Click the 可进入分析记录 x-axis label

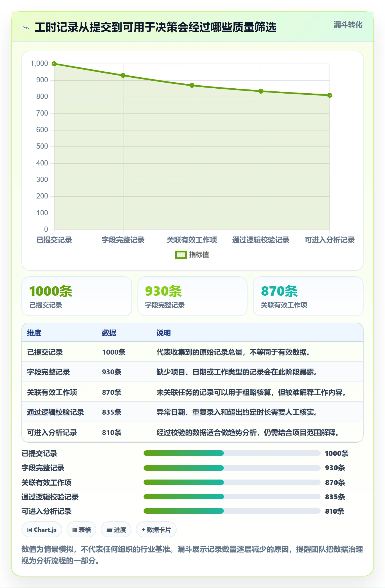(329, 240)
